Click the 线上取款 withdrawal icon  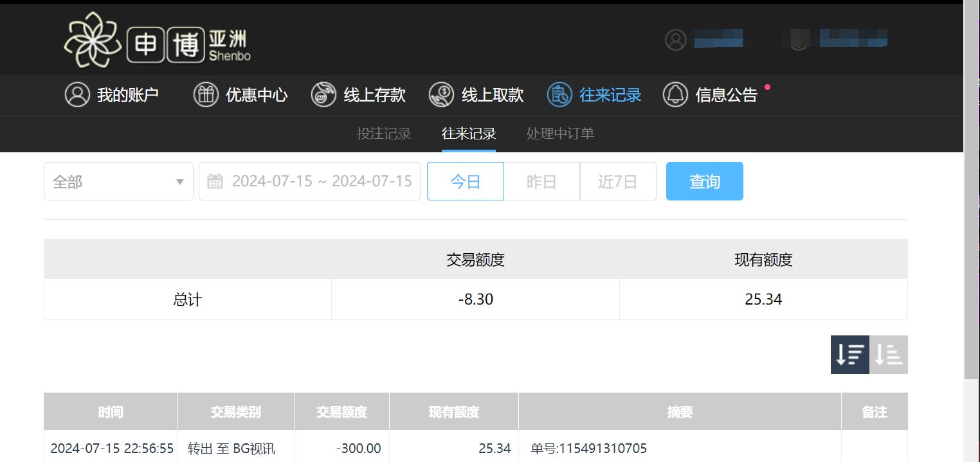pyautogui.click(x=441, y=94)
